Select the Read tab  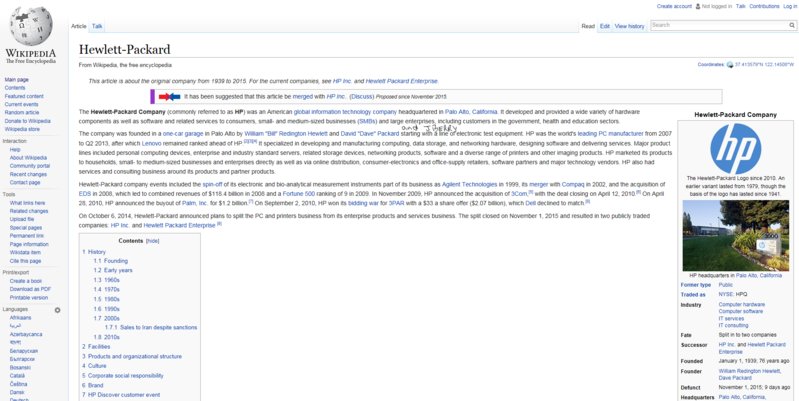coord(588,26)
